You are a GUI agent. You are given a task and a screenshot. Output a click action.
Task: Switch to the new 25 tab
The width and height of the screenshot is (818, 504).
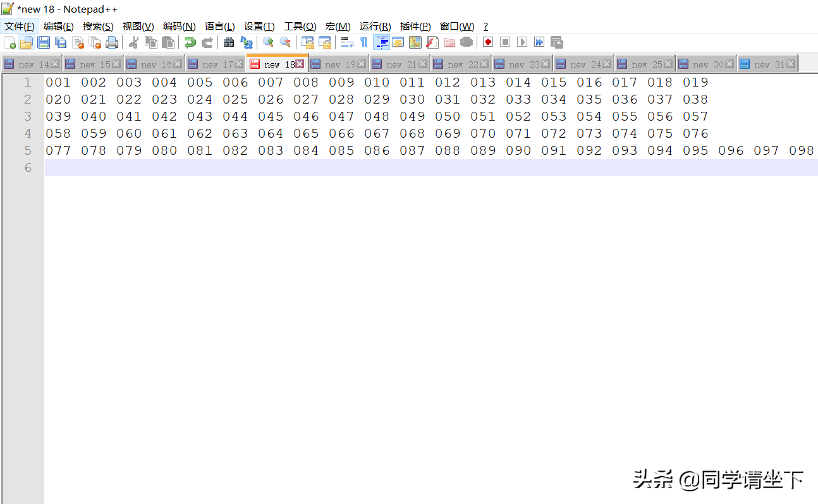pyautogui.click(x=645, y=64)
